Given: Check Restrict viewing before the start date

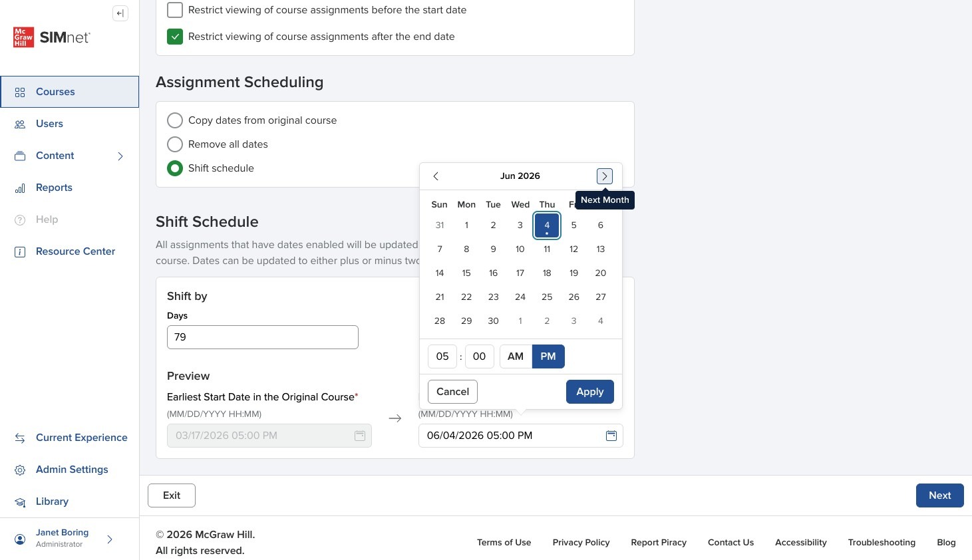Looking at the screenshot, I should coord(175,10).
